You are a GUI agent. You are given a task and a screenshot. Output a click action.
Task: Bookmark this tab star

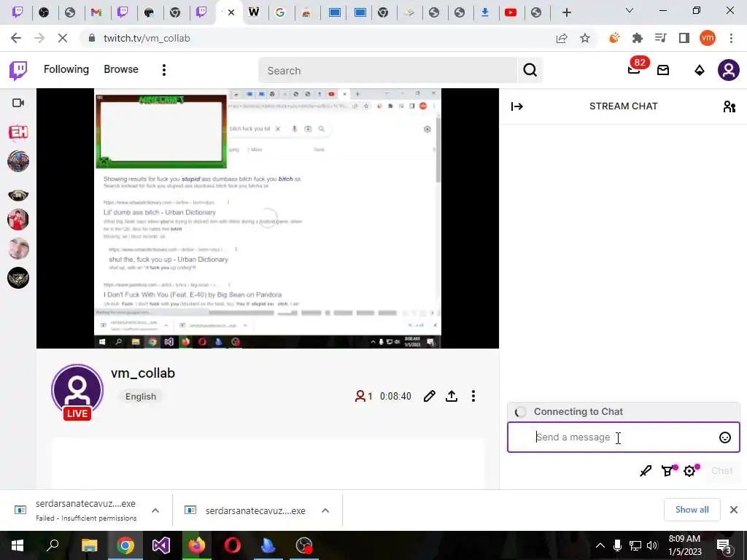pos(585,38)
